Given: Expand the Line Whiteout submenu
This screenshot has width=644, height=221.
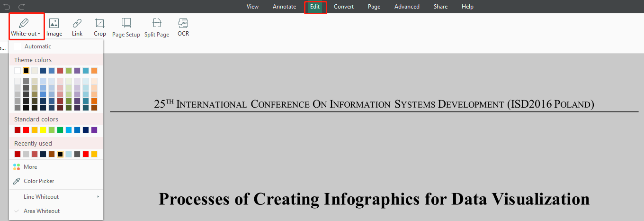Looking at the screenshot, I should point(98,197).
